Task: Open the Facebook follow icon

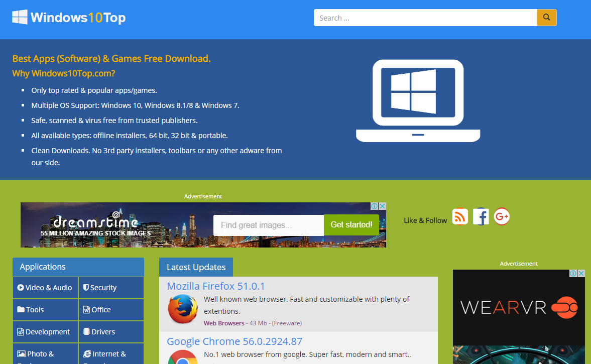Action: point(481,217)
